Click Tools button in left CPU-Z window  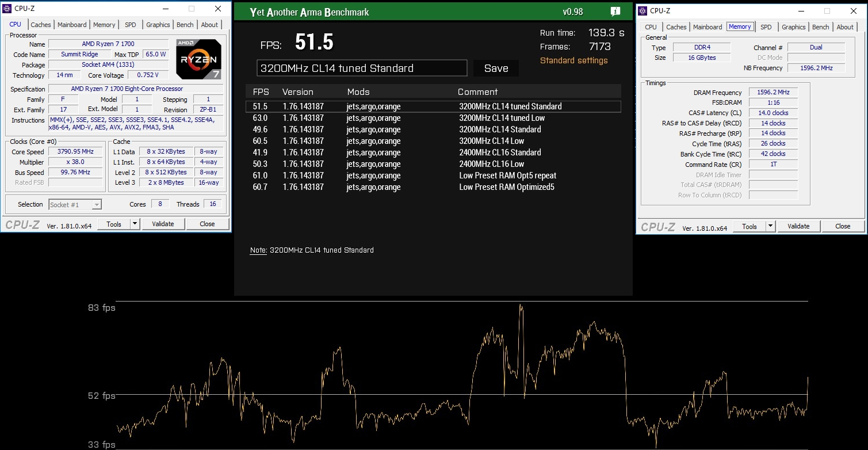click(x=114, y=224)
